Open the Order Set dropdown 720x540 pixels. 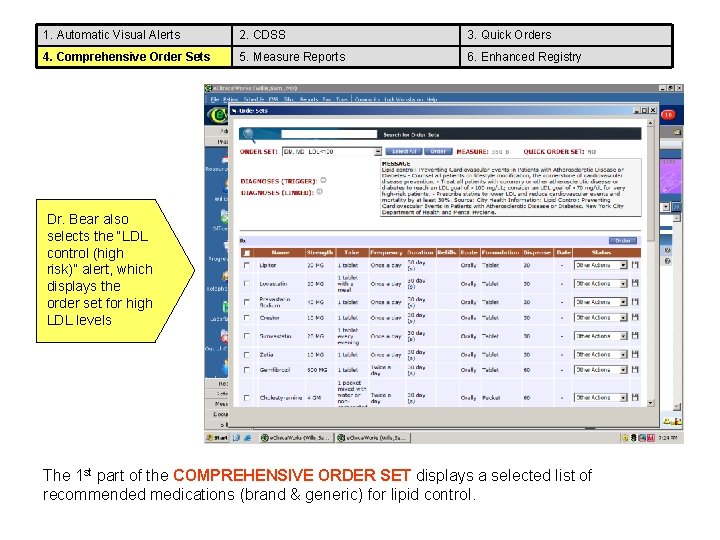point(377,152)
